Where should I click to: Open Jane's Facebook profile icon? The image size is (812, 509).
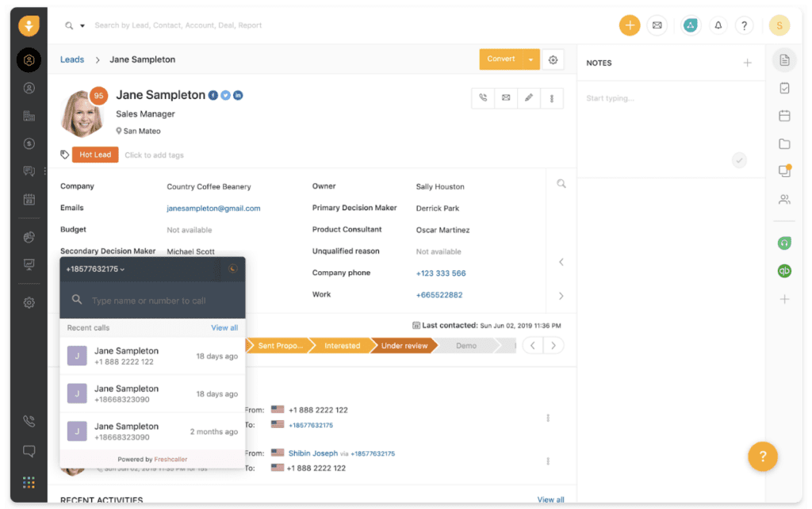(x=213, y=95)
